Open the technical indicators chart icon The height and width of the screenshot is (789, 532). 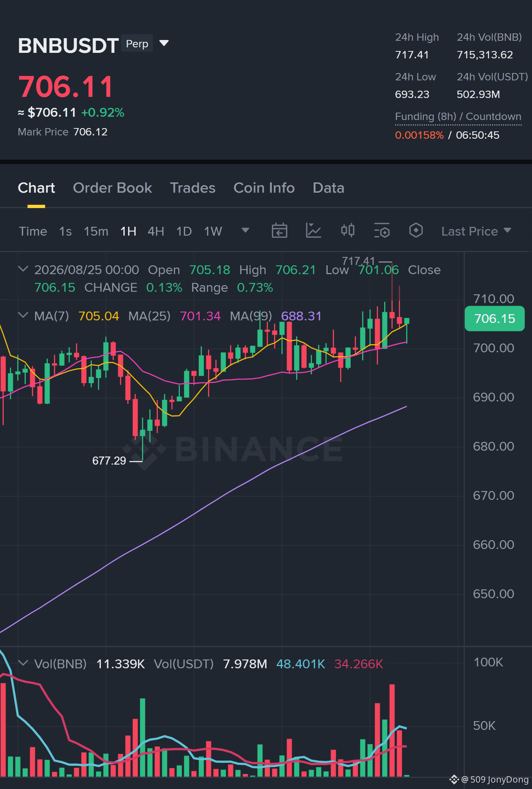(314, 230)
